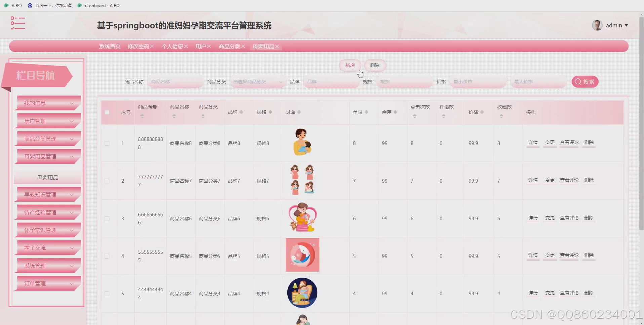Focus the 最小价格 input field
The width and height of the screenshot is (644, 325).
tap(478, 82)
